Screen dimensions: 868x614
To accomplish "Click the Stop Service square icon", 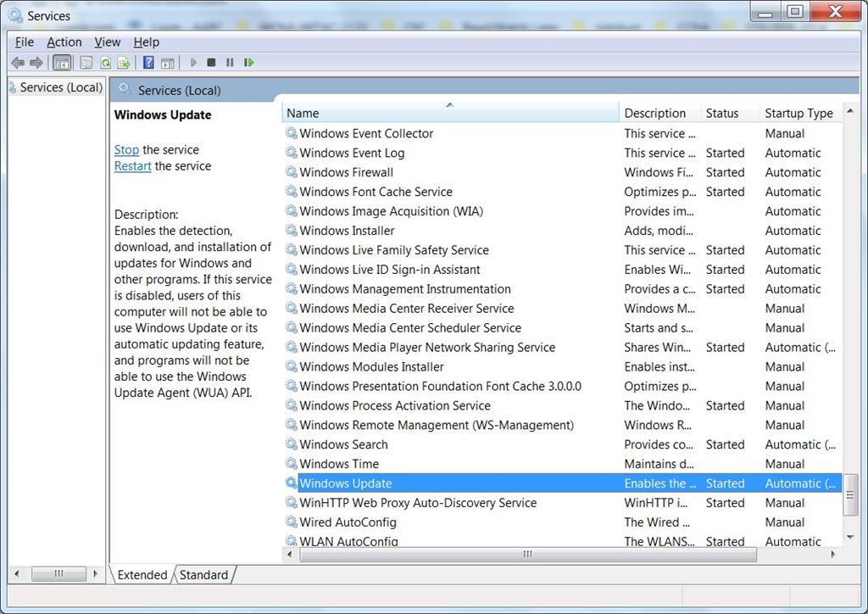I will (211, 63).
